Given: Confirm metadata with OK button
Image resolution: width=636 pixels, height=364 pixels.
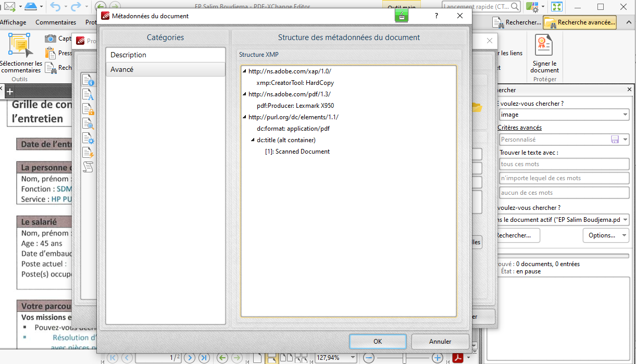Looking at the screenshot, I should pyautogui.click(x=378, y=342).
